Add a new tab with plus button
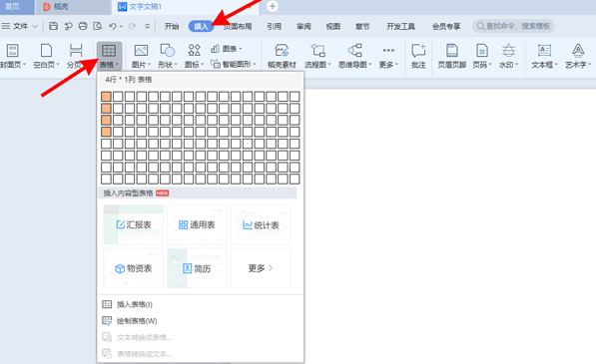 273,6
